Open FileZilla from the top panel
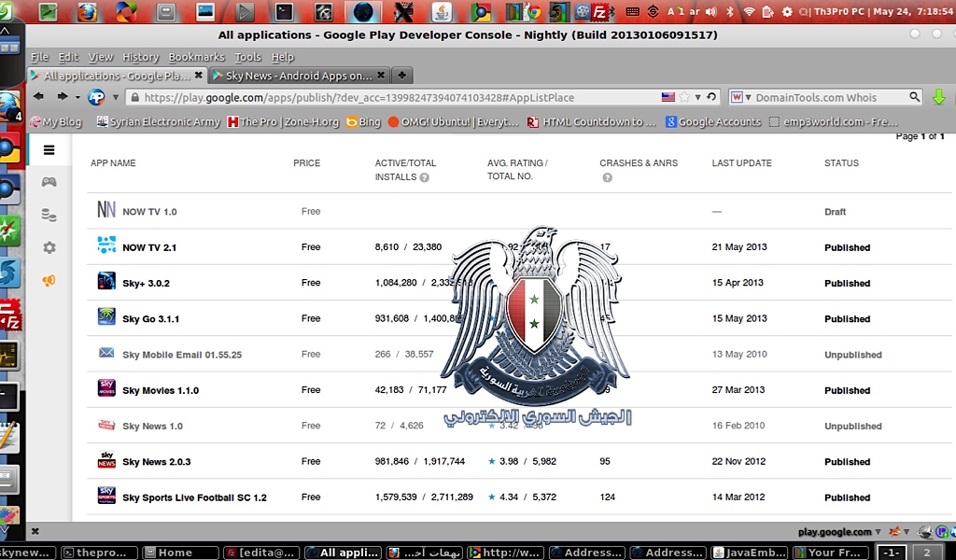This screenshot has width=956, height=560. (600, 11)
